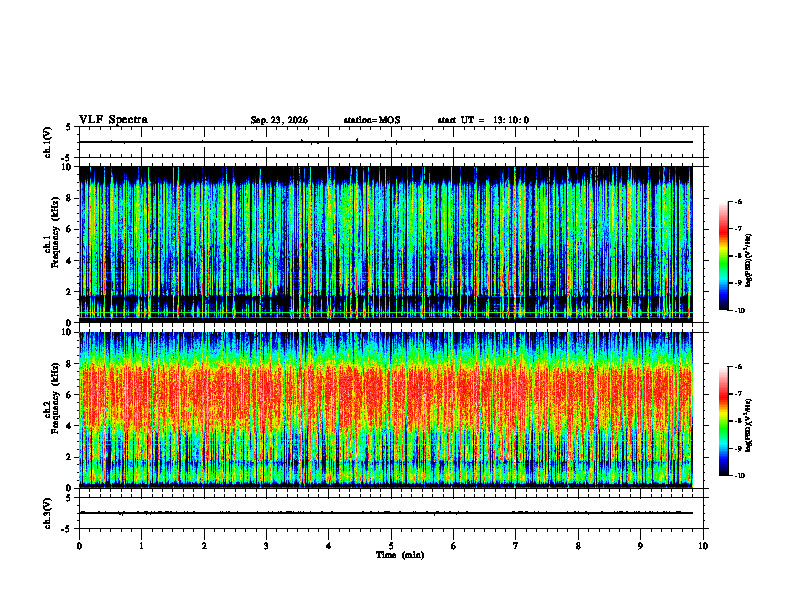
Task: Click the ch.1 spectrogram panel
Action: pos(386,244)
